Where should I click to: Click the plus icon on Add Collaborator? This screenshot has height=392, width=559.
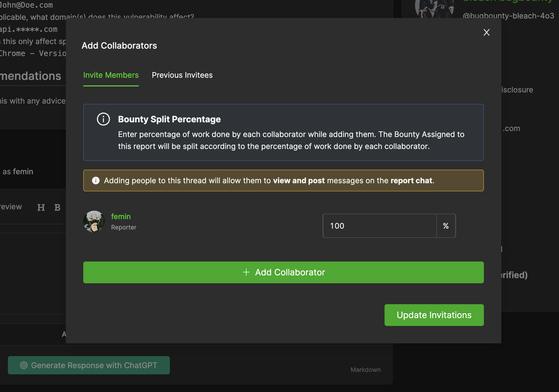point(246,272)
